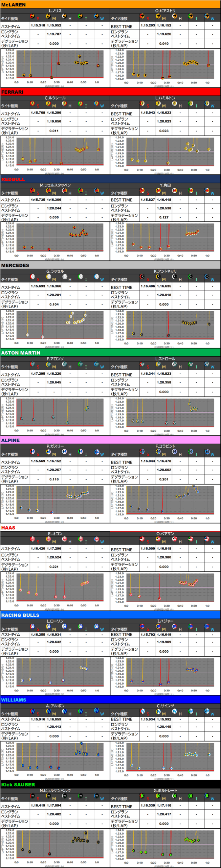Click Hamilton's degradation value 0.023

pos(164,131)
